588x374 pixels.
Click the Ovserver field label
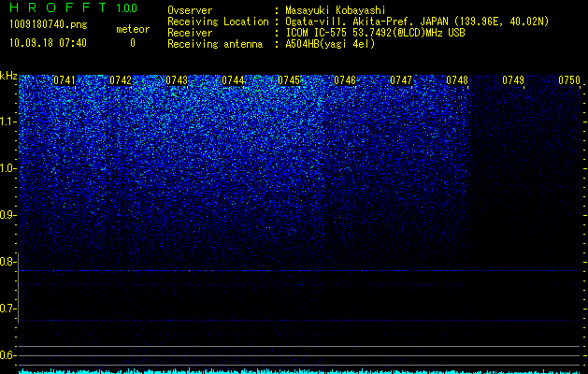190,10
